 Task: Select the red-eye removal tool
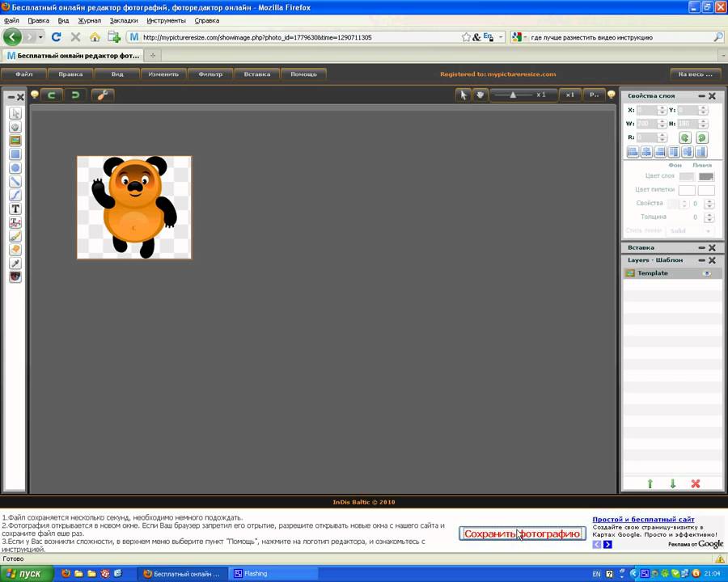(x=15, y=277)
